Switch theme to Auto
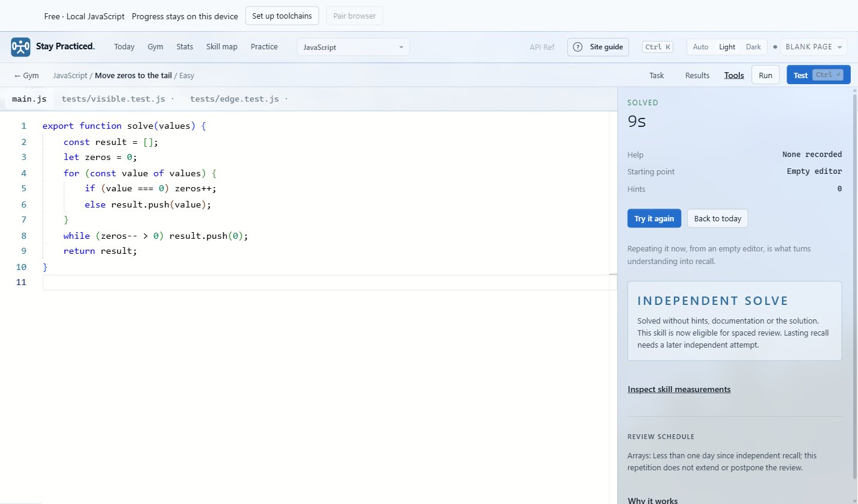The image size is (858, 504). (x=700, y=47)
